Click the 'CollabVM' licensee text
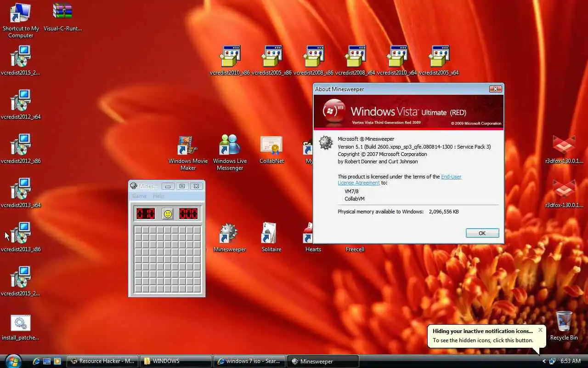The height and width of the screenshot is (368, 588). coord(355,199)
